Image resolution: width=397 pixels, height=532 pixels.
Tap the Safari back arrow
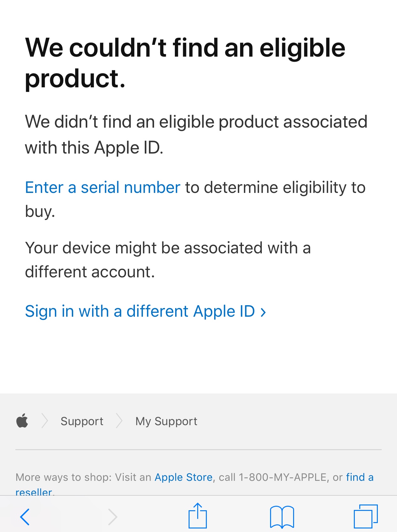[x=25, y=517]
